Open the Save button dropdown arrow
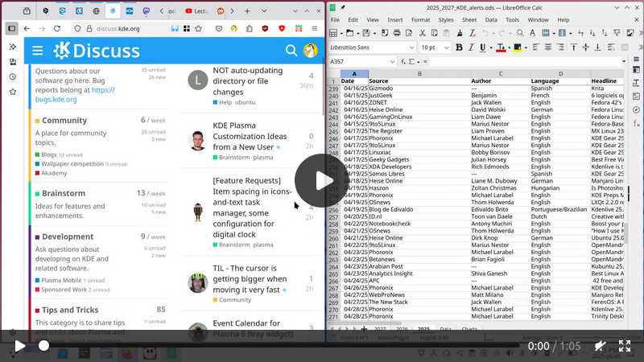 point(374,33)
